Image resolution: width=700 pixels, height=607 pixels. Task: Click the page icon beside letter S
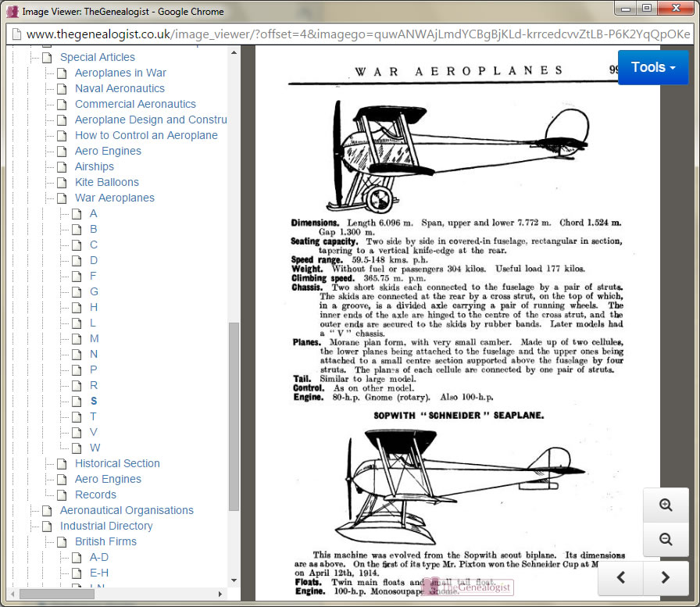(x=77, y=402)
